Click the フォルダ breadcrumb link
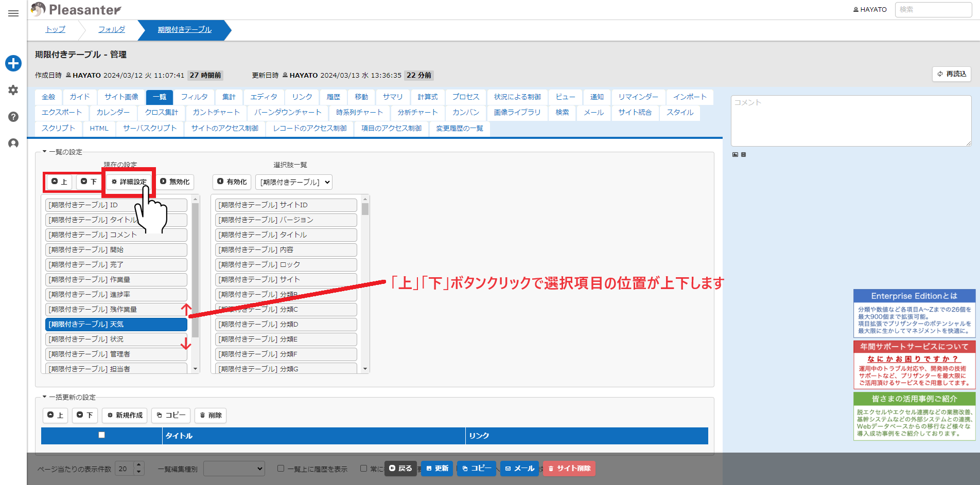Screen dimensions: 980x485 point(112,29)
